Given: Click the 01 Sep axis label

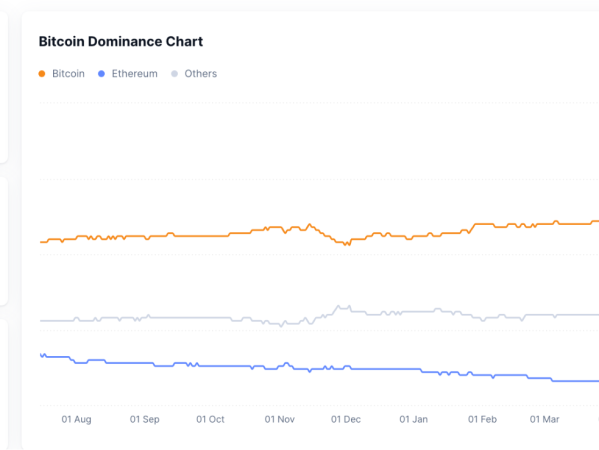Looking at the screenshot, I should [144, 419].
